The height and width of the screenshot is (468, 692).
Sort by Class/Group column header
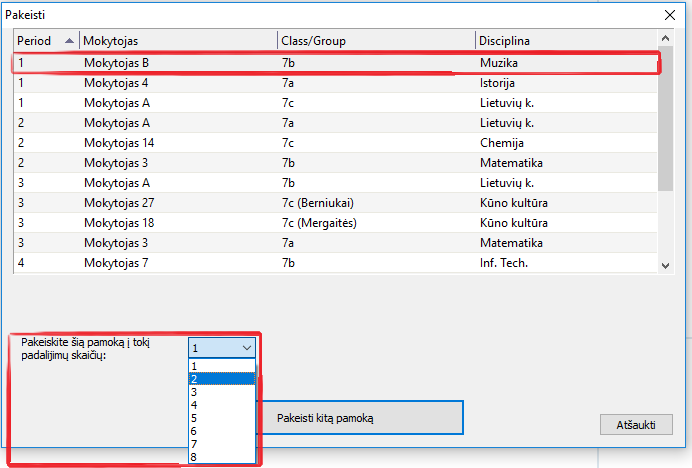[x=376, y=40]
